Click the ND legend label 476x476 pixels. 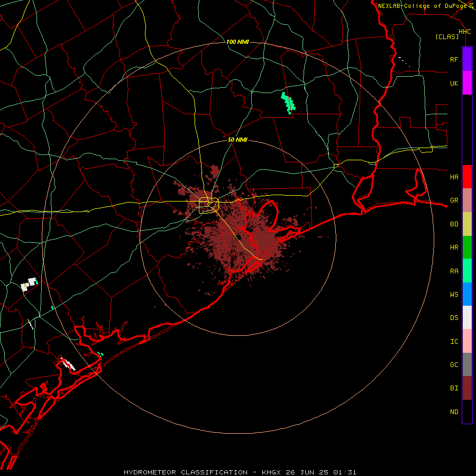[x=454, y=412]
